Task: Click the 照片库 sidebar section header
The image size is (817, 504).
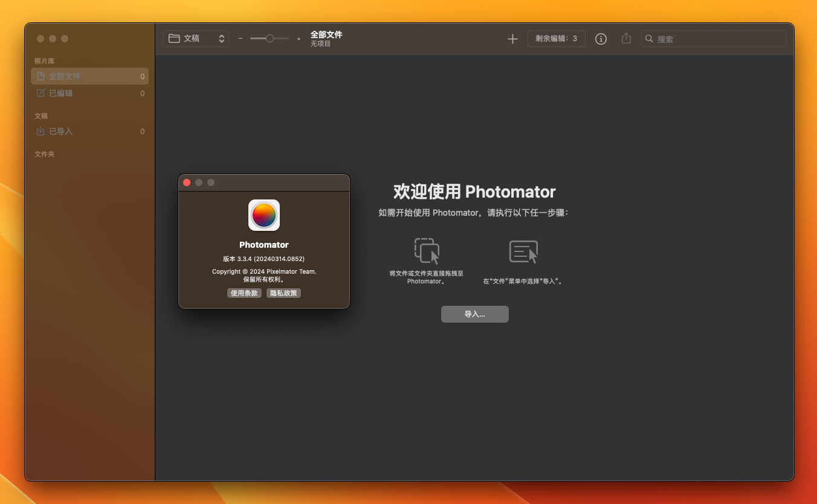Action: pos(45,61)
